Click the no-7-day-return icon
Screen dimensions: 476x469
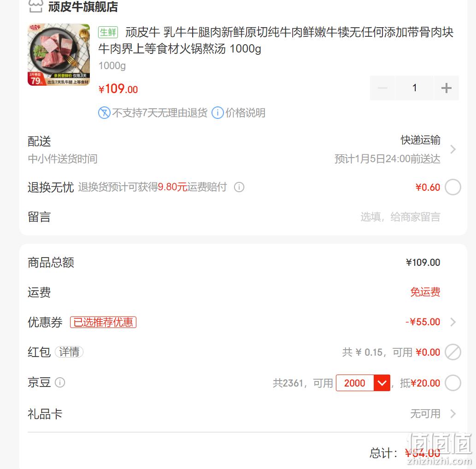[104, 113]
